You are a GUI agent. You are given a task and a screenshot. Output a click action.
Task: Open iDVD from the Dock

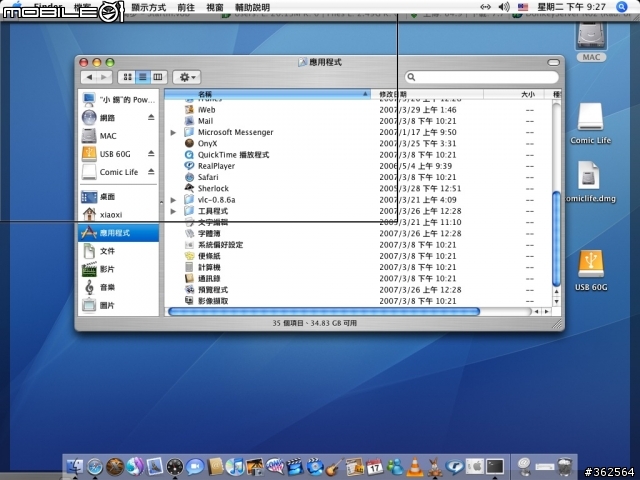(315, 466)
